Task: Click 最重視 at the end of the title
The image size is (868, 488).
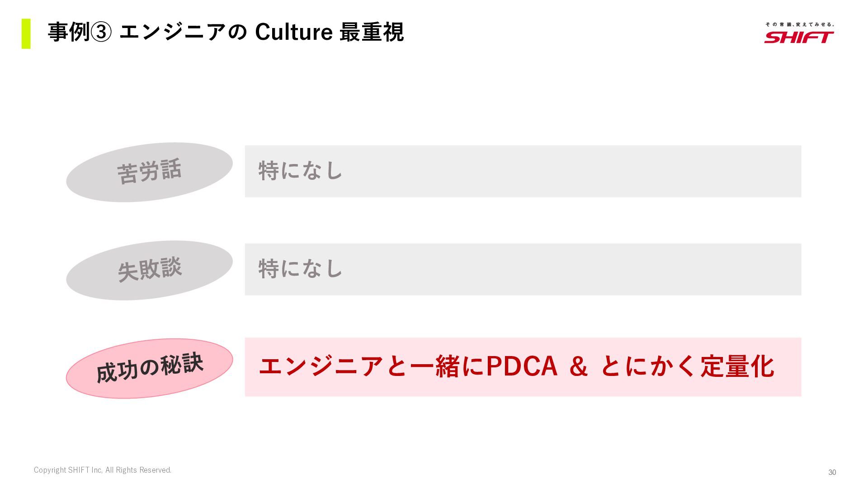Action: (371, 33)
